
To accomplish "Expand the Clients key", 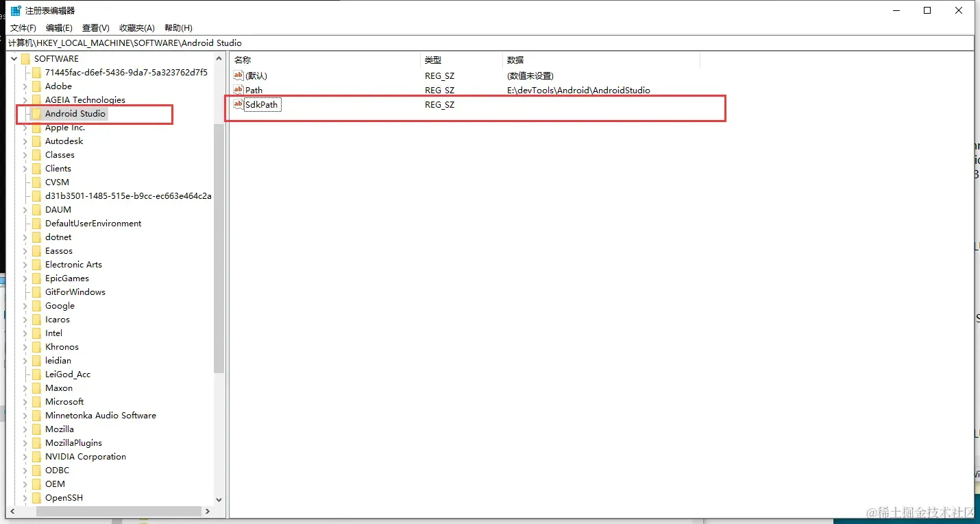I will pyautogui.click(x=25, y=169).
